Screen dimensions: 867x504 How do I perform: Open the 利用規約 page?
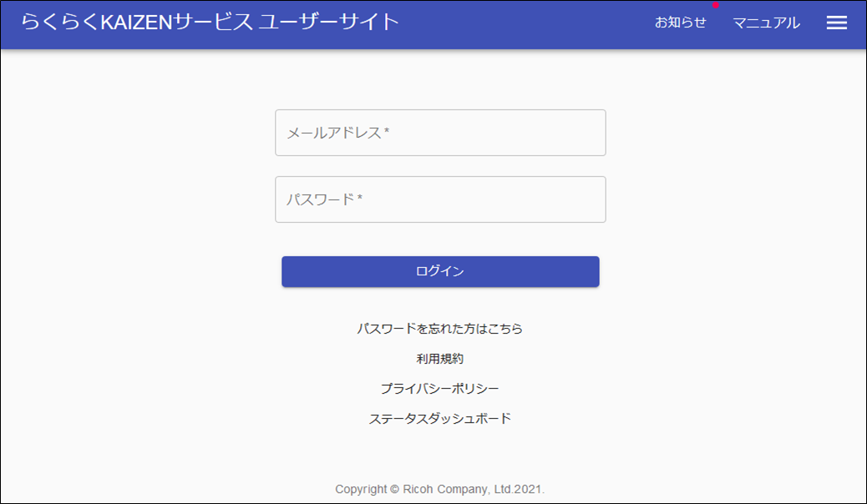(x=440, y=358)
